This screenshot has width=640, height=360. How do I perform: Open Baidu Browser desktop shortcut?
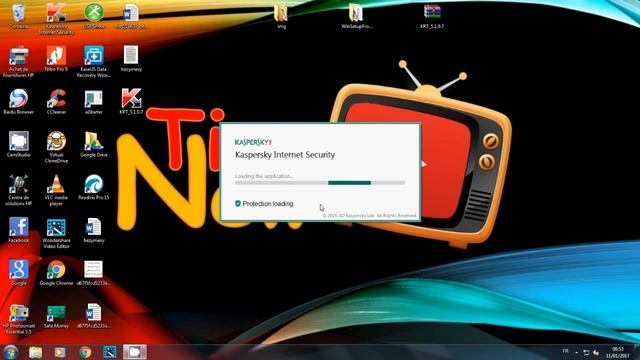[18, 101]
